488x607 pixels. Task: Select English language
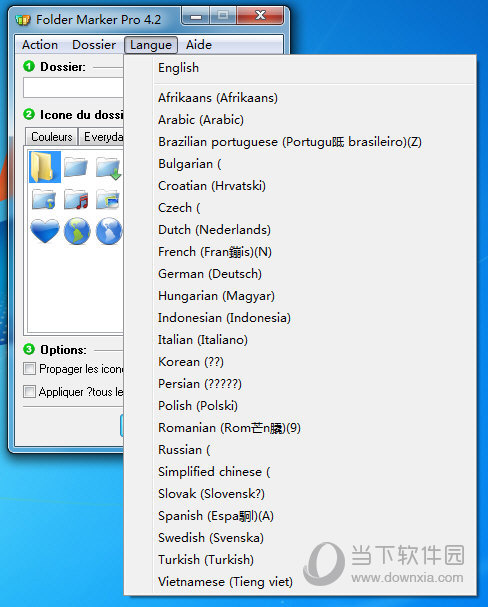pos(300,68)
